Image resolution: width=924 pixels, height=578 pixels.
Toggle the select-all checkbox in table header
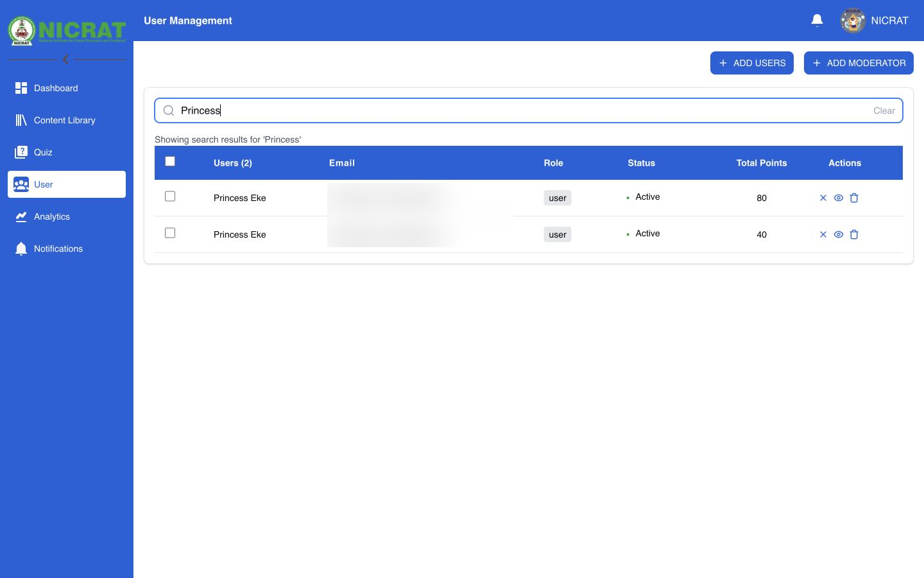[170, 161]
